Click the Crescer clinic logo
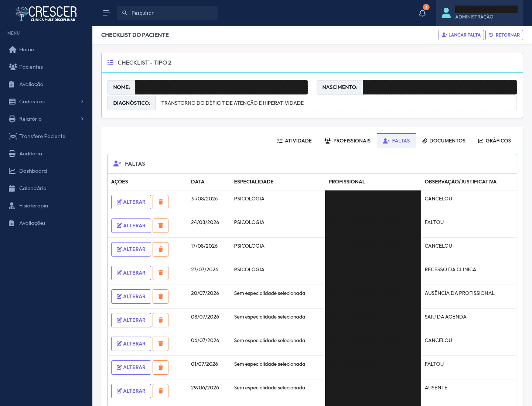The image size is (532, 406). point(46,14)
